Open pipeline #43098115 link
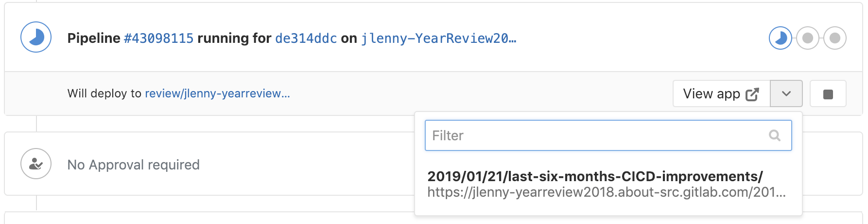Screen dimensions: 868x224 [x=158, y=38]
